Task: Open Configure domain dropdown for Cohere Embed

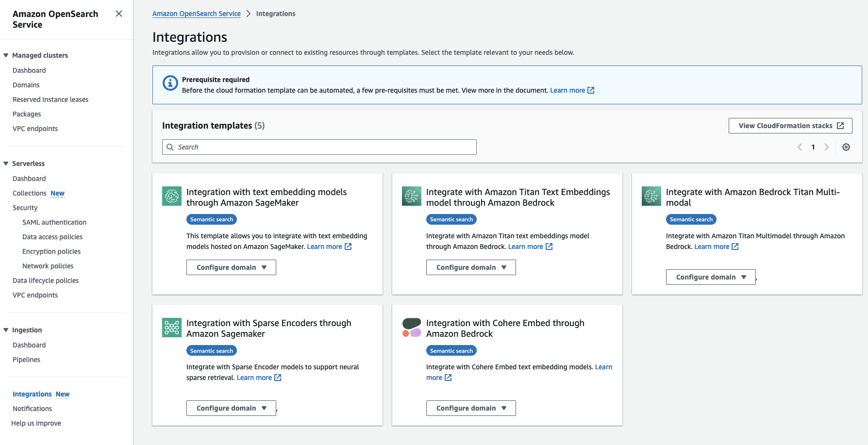Action: [x=471, y=408]
